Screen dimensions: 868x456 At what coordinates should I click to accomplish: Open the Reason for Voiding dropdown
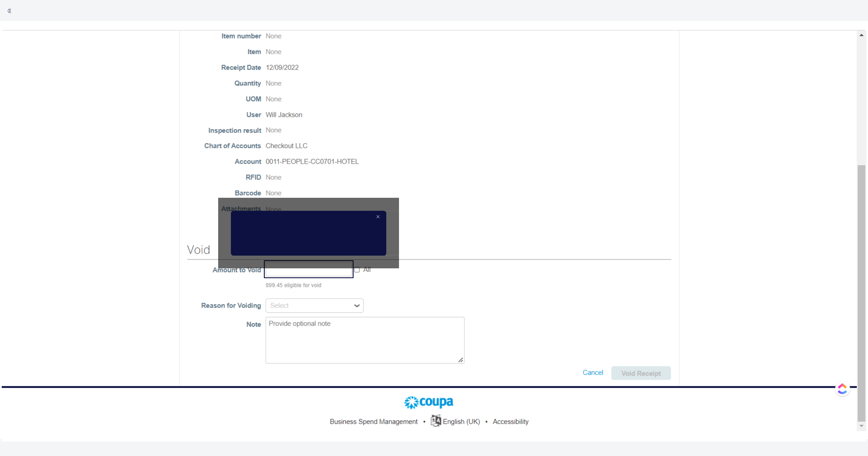pyautogui.click(x=315, y=305)
